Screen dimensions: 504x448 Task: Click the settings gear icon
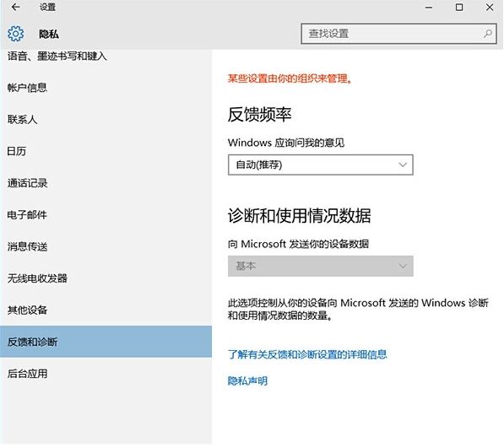[15, 34]
